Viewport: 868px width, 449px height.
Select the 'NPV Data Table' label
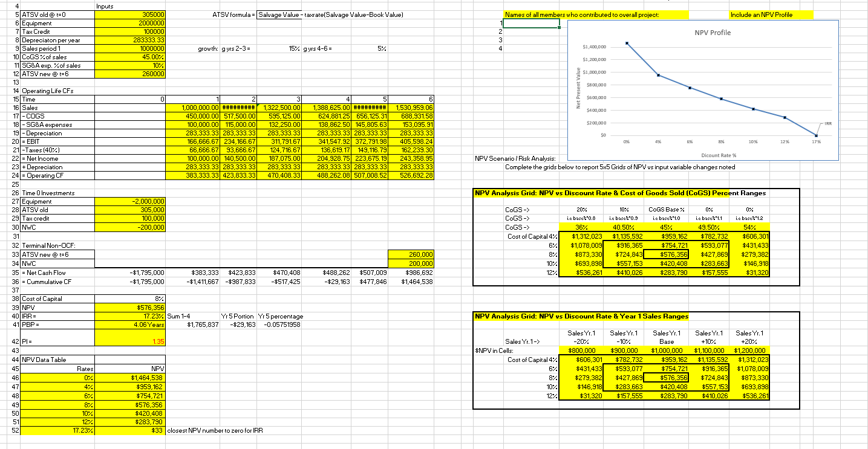(45, 359)
